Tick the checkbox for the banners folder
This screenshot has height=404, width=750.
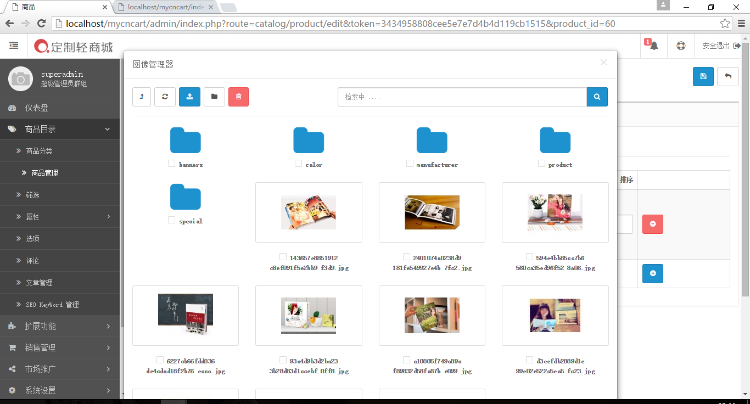[172, 164]
